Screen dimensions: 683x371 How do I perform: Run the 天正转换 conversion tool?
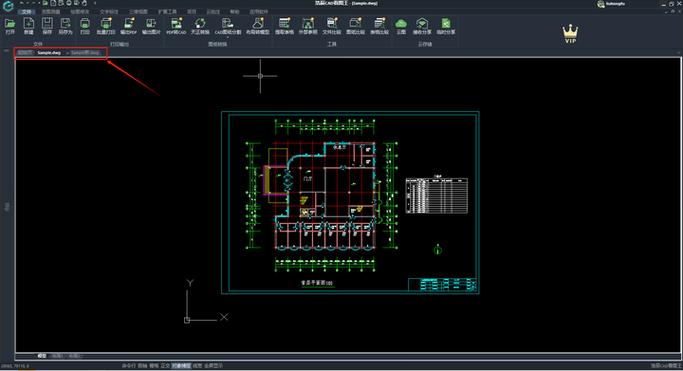[200, 26]
